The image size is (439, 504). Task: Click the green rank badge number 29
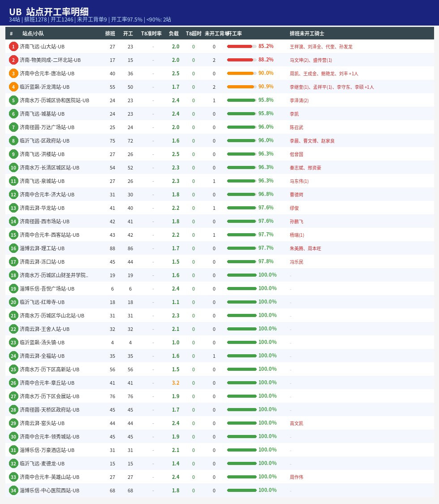[x=13, y=423]
